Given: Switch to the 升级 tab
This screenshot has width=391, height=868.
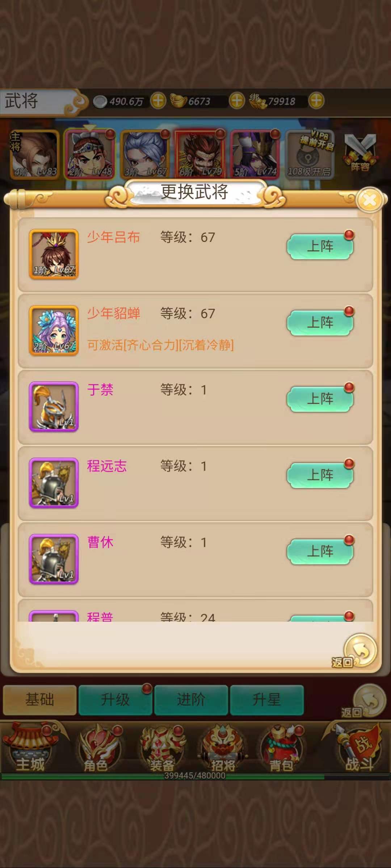Looking at the screenshot, I should 115,699.
